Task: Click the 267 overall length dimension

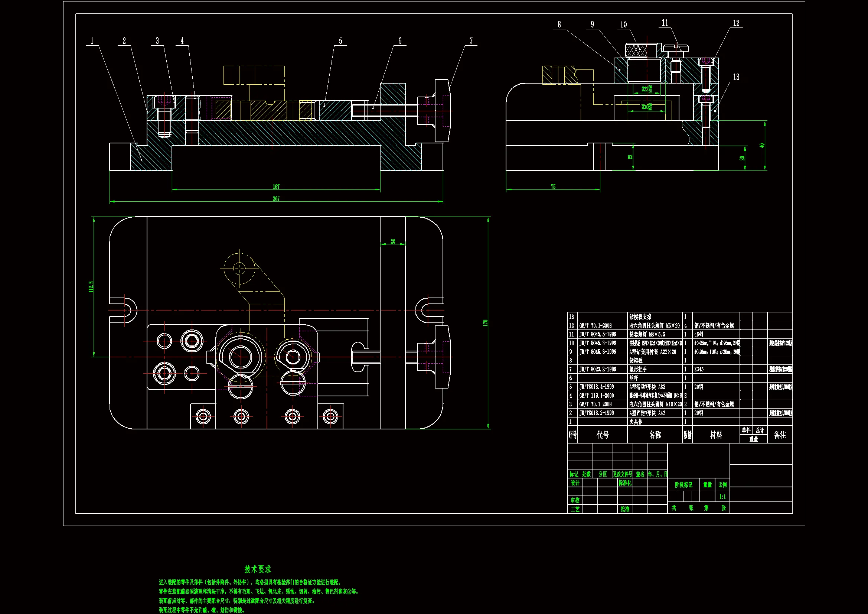Action: (276, 199)
